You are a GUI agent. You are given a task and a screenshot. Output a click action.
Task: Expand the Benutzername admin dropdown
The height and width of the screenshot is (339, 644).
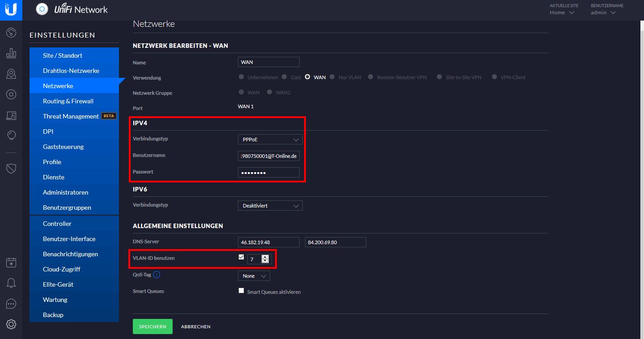pos(603,13)
